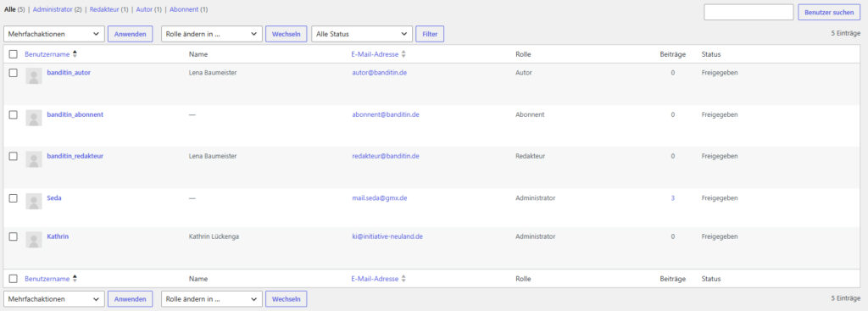The height and width of the screenshot is (311, 868).
Task: Click avatar icon of user Kathrin
Action: point(34,240)
